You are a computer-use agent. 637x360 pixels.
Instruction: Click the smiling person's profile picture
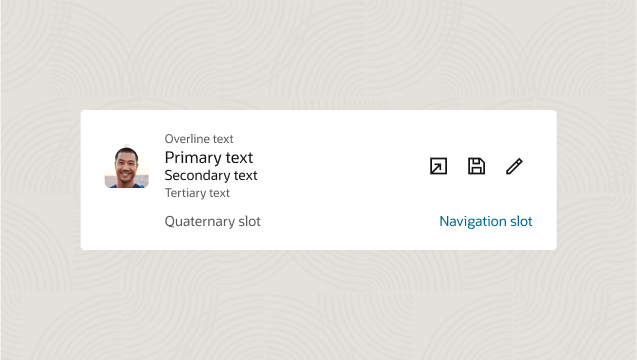click(x=127, y=166)
